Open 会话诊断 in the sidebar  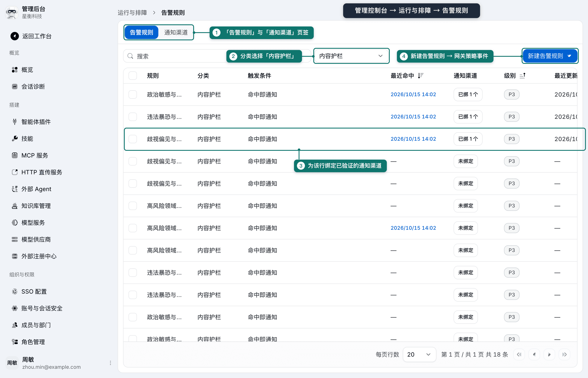[x=33, y=86]
